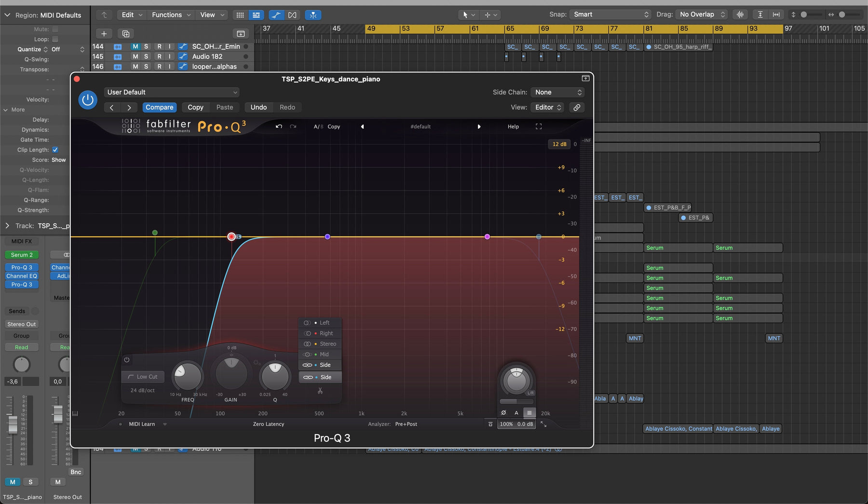Enter Pro-Q 3 full screen mode
Image resolution: width=868 pixels, height=504 pixels.
(539, 126)
